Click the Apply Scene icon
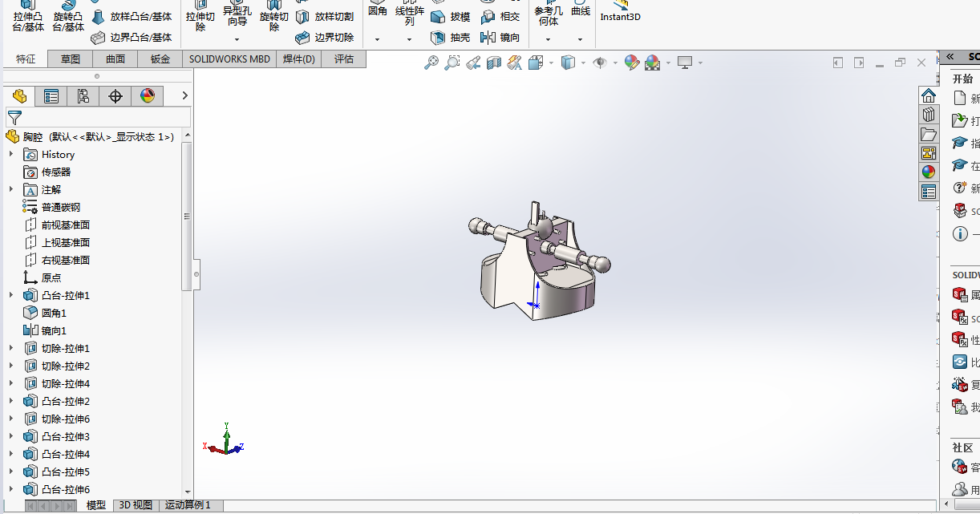 [x=653, y=63]
